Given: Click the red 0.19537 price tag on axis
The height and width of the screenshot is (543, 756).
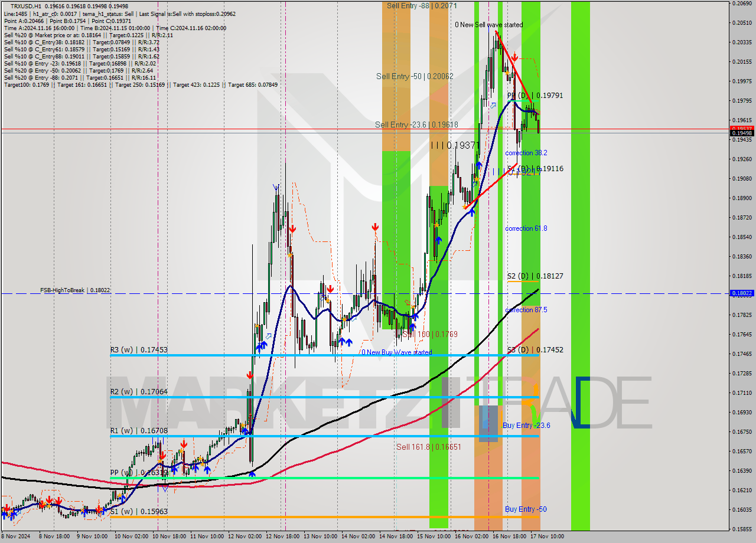Looking at the screenshot, I should click(x=742, y=128).
